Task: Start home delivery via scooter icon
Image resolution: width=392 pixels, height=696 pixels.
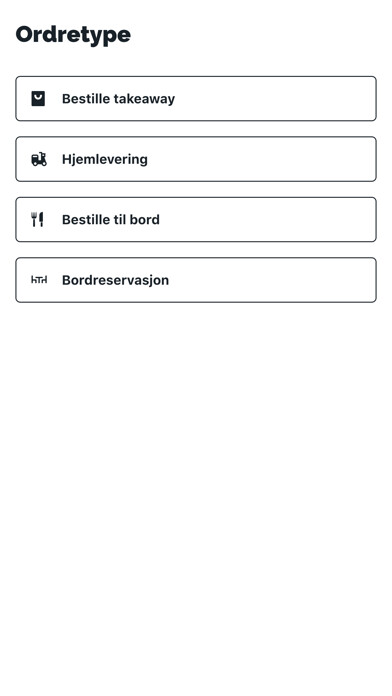Action: point(39,159)
